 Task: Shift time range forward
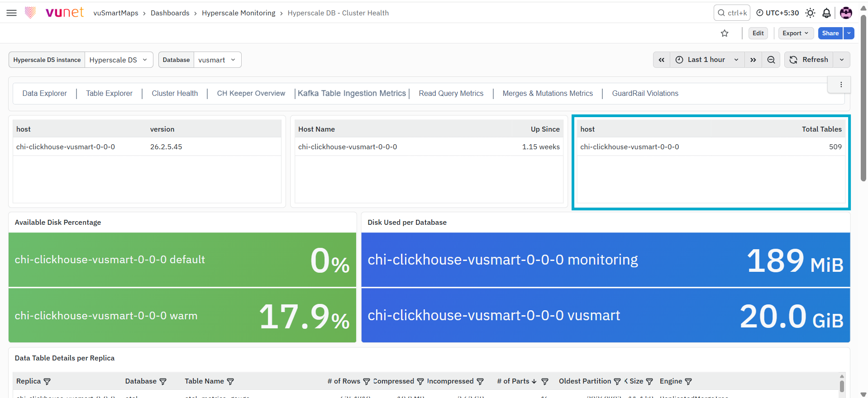point(753,60)
